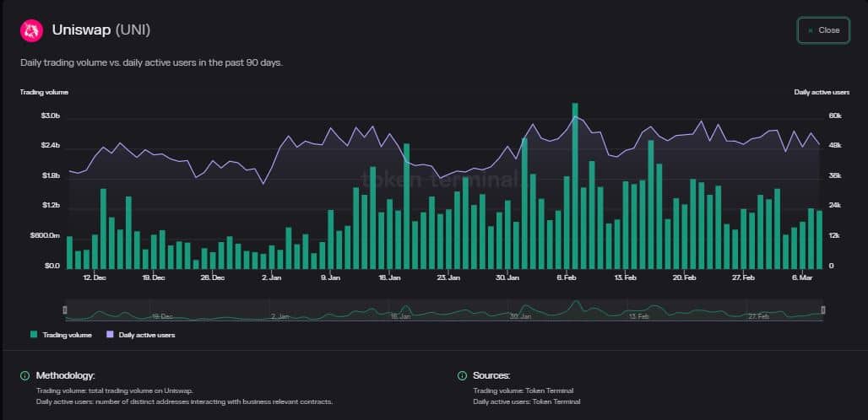Click the Methodology info icon
This screenshot has height=420, width=868.
click(x=25, y=376)
